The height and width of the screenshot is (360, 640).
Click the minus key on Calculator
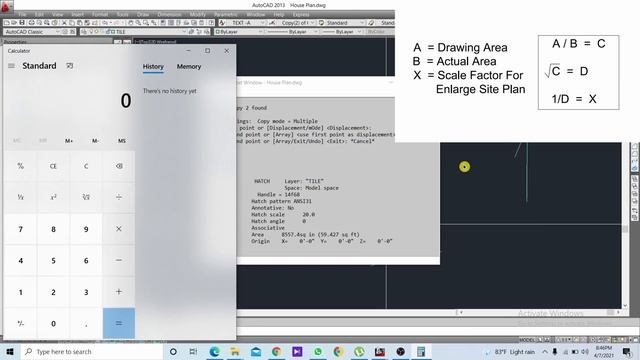119,260
